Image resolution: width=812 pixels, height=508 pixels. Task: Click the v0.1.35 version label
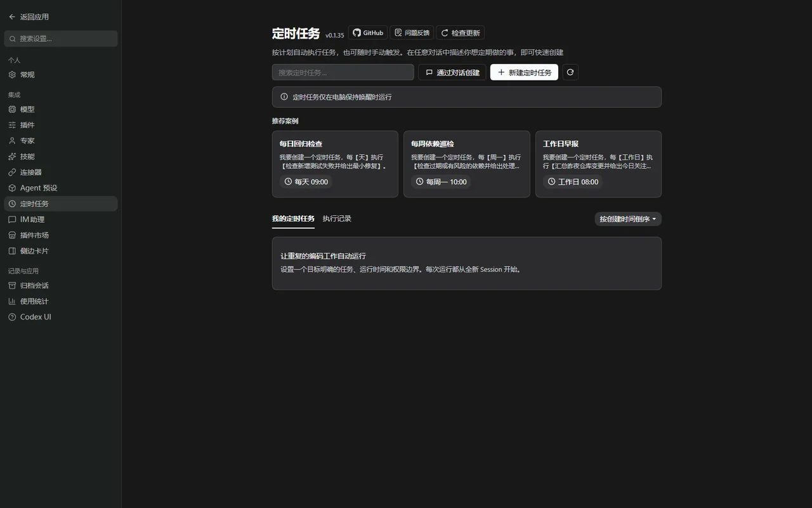point(334,36)
